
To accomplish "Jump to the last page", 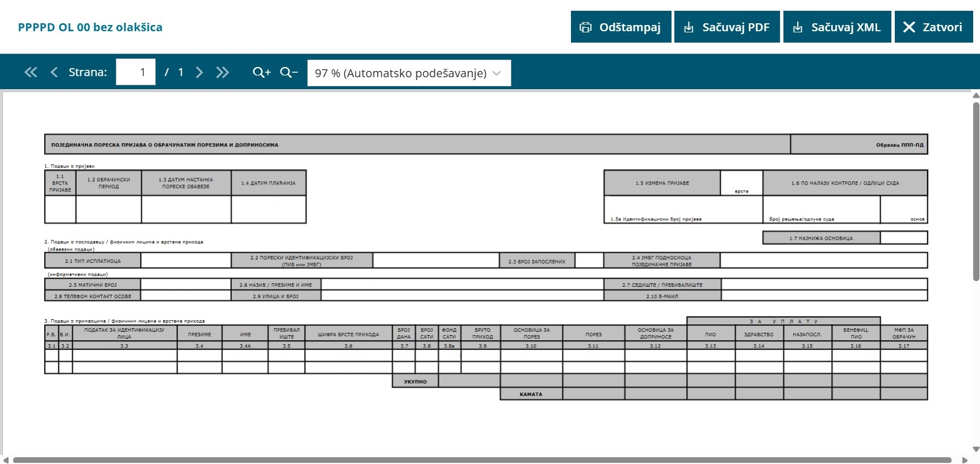I will 222,72.
